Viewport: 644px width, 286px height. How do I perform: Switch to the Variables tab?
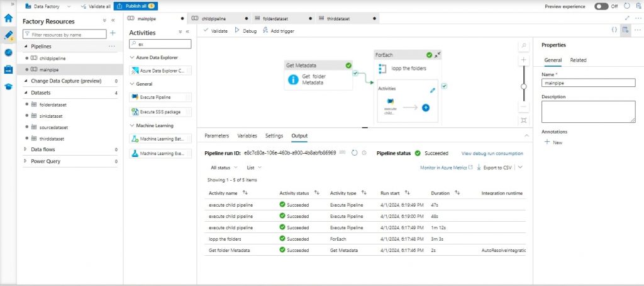click(247, 135)
